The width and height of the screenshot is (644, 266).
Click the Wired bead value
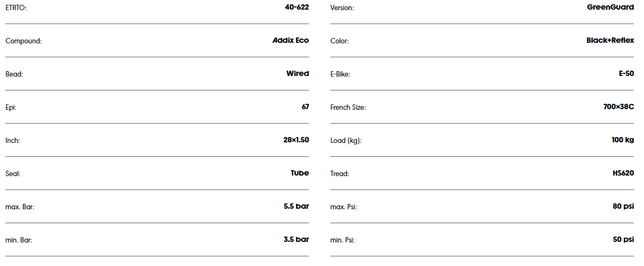tap(297, 73)
